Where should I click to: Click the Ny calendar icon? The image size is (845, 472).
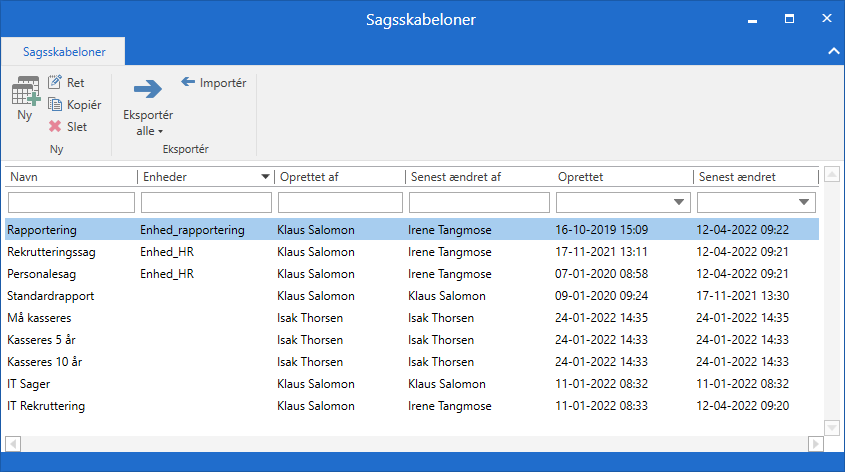pos(25,93)
